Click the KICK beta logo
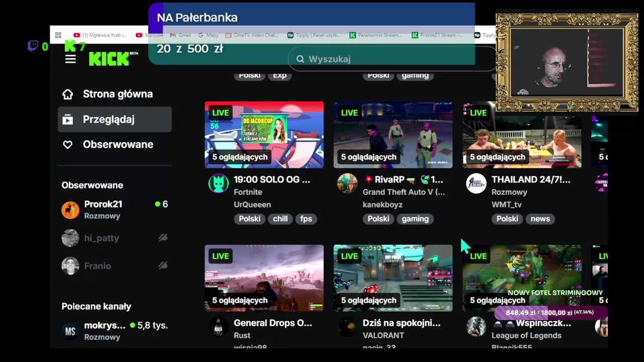The width and height of the screenshot is (644, 362). (x=113, y=58)
